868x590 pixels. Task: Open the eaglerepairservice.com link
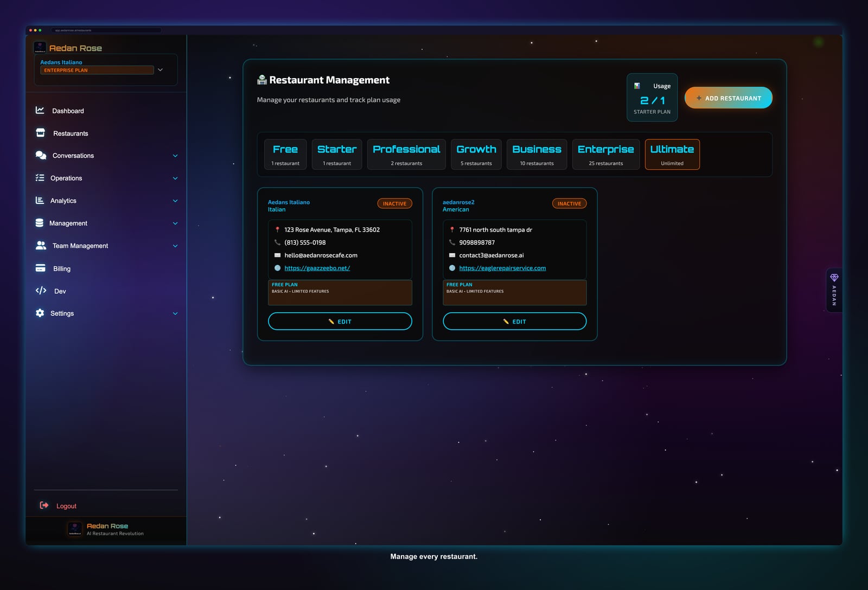coord(502,268)
